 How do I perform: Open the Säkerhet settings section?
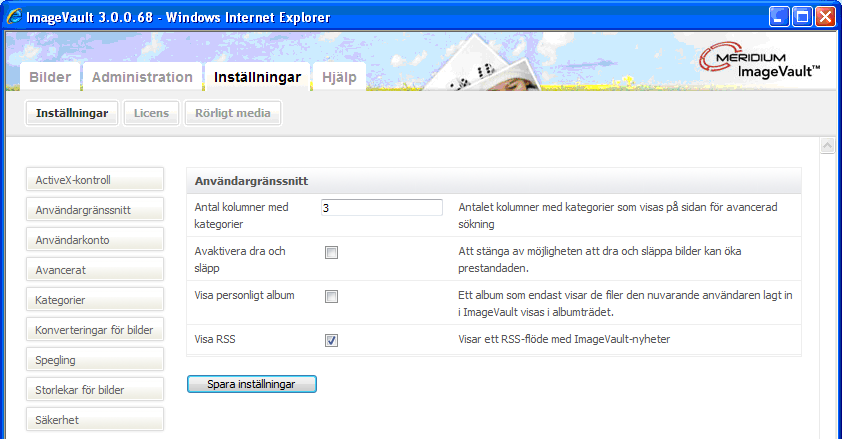pos(95,420)
